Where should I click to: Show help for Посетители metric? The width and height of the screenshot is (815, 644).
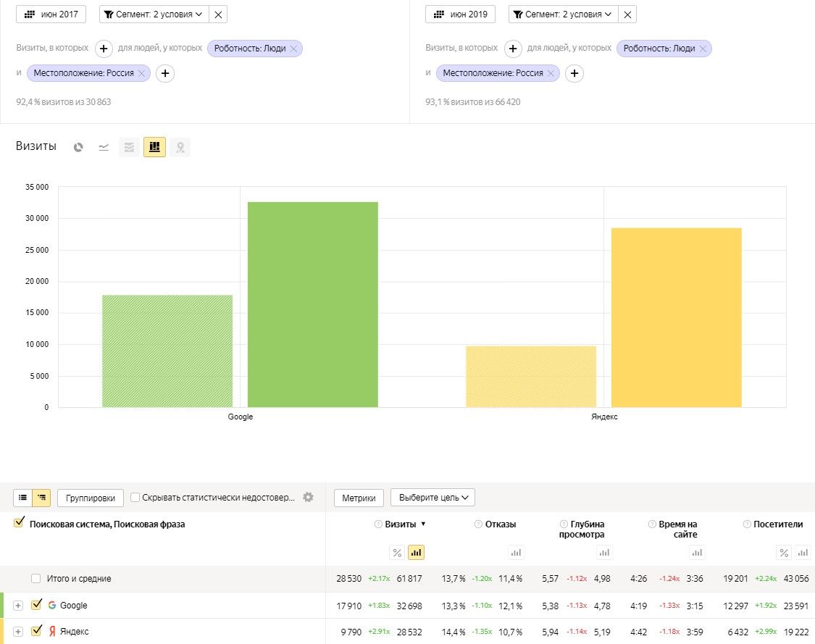tap(748, 524)
